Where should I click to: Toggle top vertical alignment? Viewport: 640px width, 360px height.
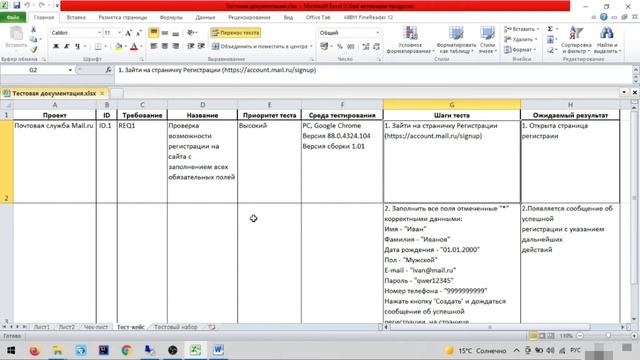pos(154,33)
